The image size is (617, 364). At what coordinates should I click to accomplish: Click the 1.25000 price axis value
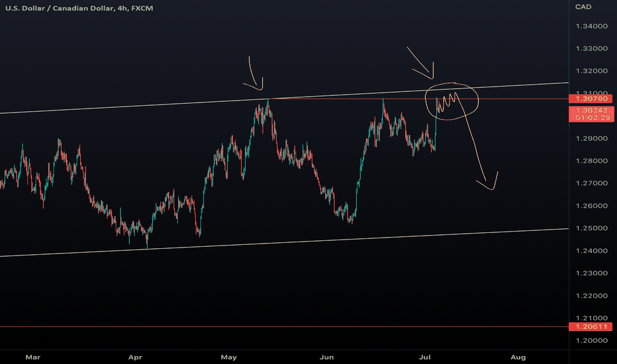(591, 228)
